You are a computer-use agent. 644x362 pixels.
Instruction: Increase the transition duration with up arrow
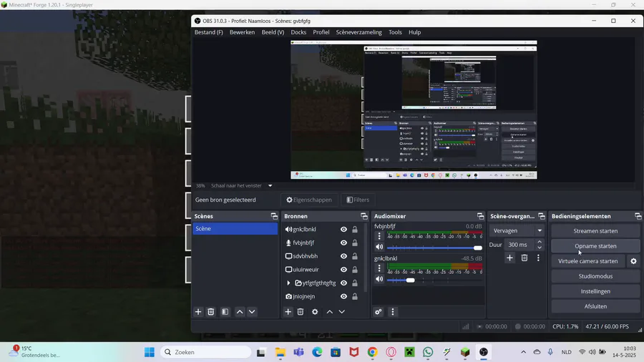point(540,242)
